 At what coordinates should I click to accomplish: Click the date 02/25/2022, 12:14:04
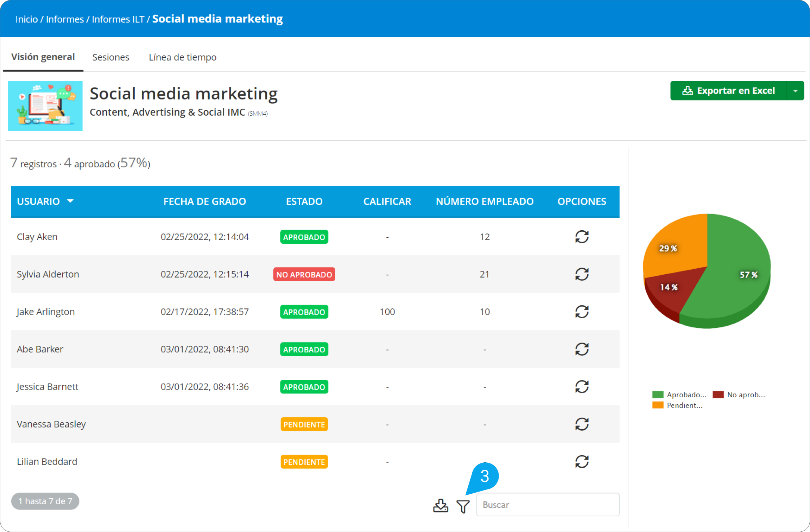tap(205, 237)
